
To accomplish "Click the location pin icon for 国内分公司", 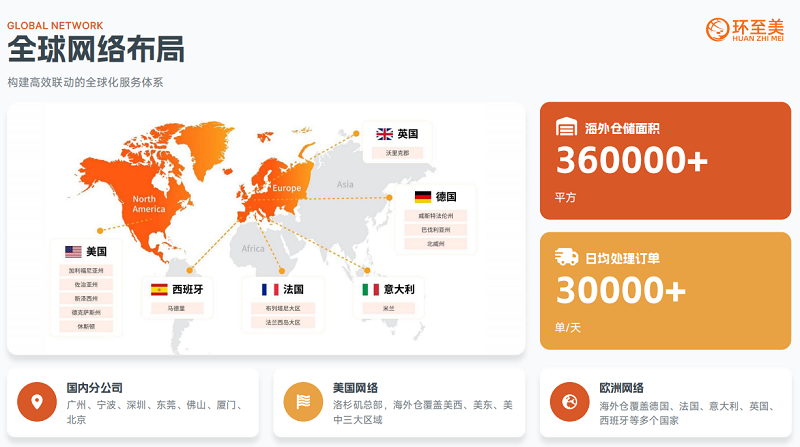I will tap(37, 402).
